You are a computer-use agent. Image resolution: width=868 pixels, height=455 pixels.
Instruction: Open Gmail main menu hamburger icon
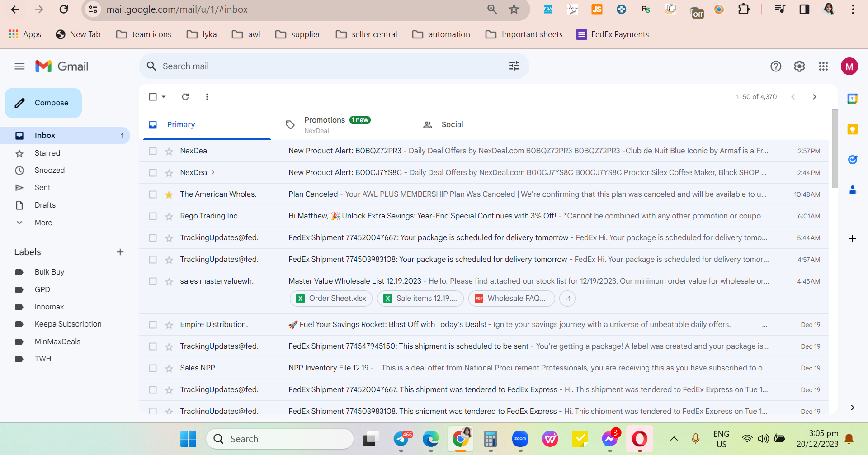click(x=19, y=66)
